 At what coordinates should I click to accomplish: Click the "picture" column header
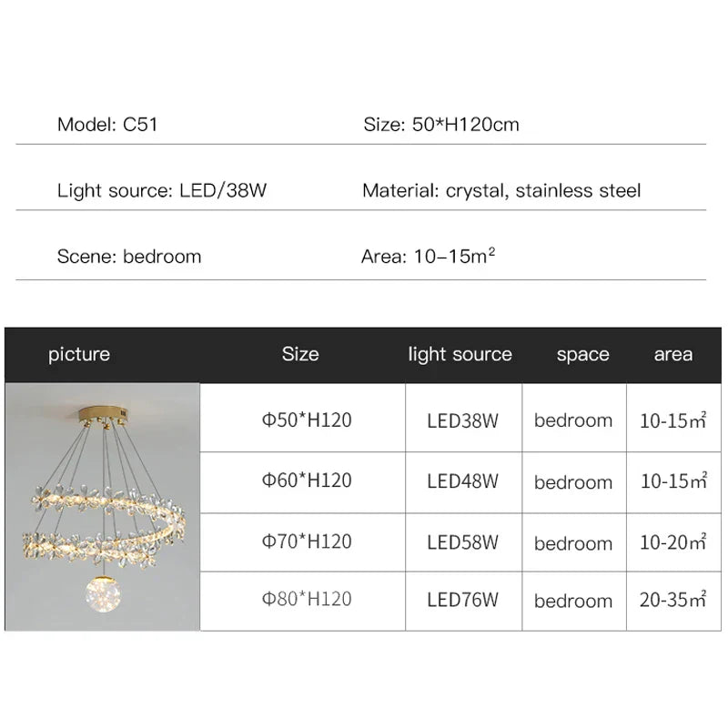pyautogui.click(x=79, y=354)
